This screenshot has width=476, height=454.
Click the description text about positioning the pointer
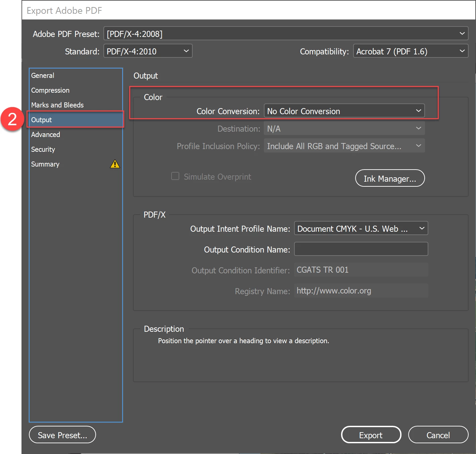(x=243, y=341)
